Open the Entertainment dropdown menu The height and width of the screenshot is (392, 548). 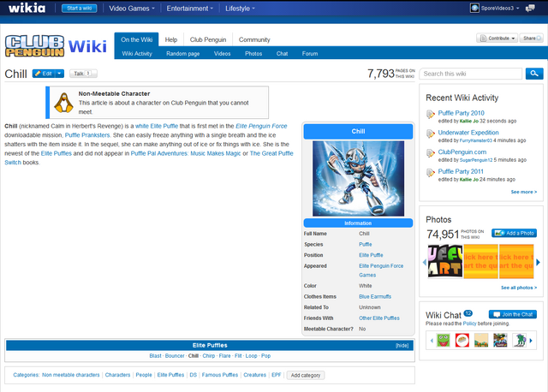[190, 9]
